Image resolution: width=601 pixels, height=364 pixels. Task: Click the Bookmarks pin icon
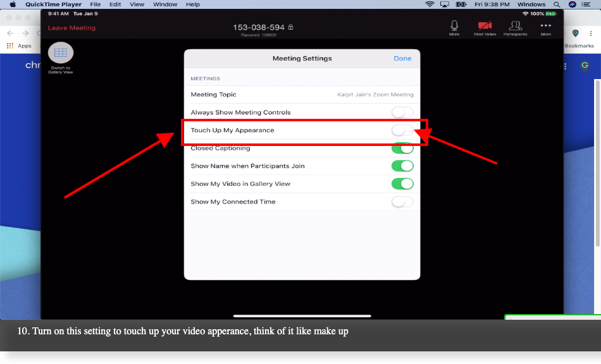575,34
